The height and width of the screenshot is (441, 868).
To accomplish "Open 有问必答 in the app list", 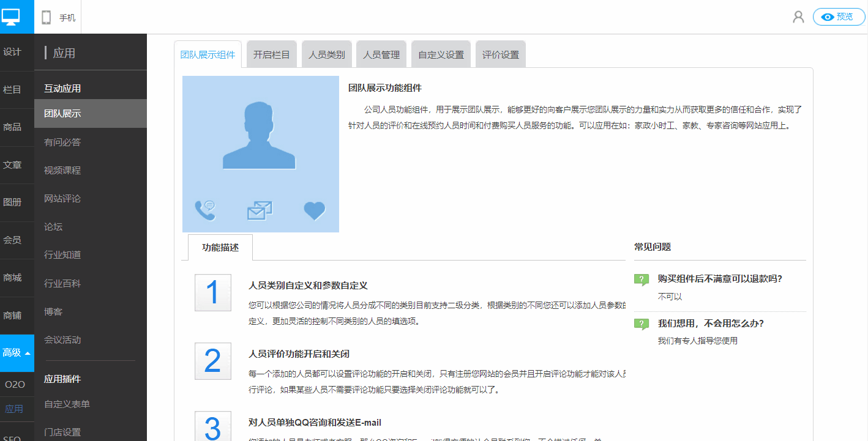I will [62, 143].
